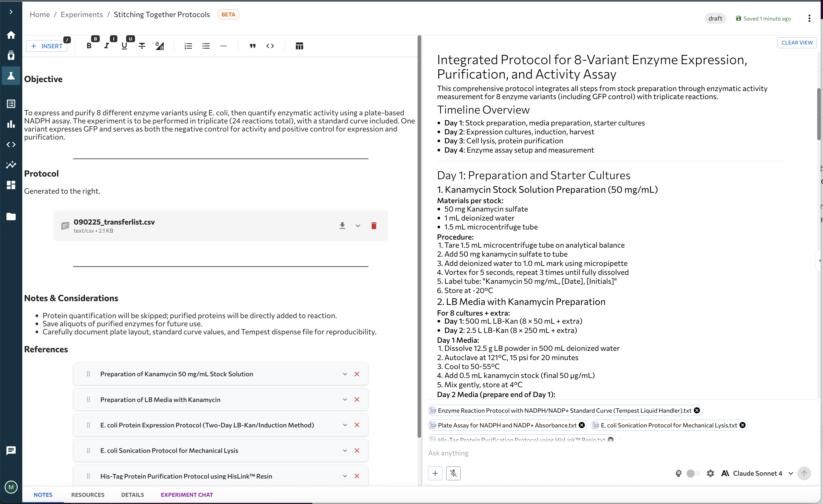Viewport: 823px width, 504px height.
Task: Expand His-Tag Protein Purification reference
Action: coord(345,476)
